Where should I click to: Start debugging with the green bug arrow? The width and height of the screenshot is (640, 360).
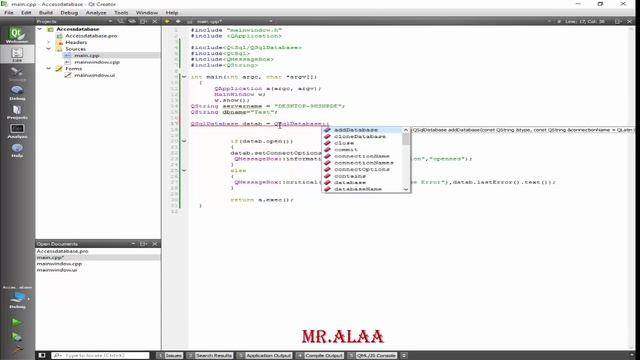pyautogui.click(x=17, y=337)
